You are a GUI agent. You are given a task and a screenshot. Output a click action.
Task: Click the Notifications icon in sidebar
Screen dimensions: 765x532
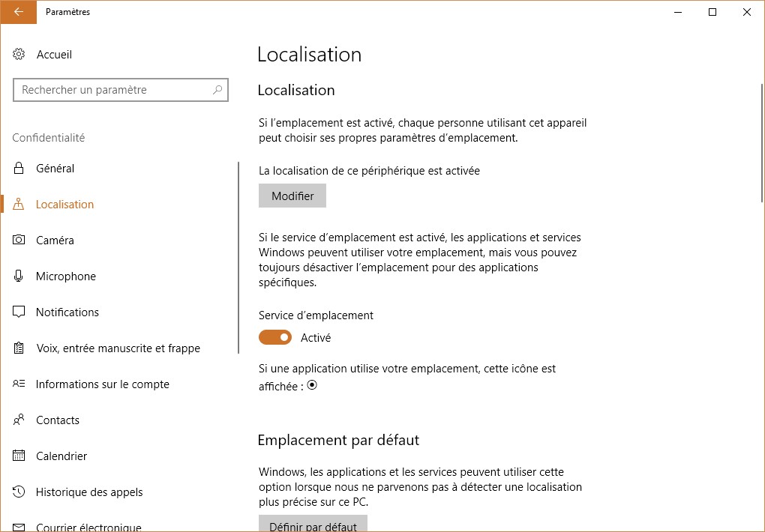click(19, 312)
